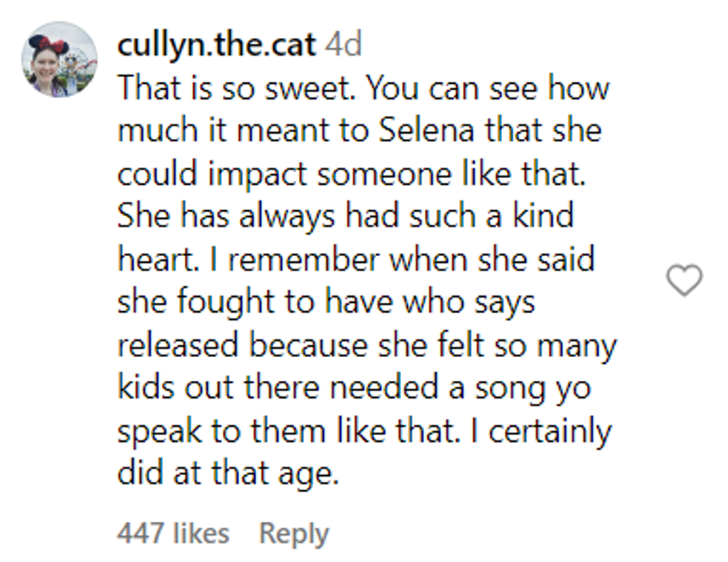The width and height of the screenshot is (728, 562).
Task: Click the time posted label "4d"
Action: click(x=343, y=46)
